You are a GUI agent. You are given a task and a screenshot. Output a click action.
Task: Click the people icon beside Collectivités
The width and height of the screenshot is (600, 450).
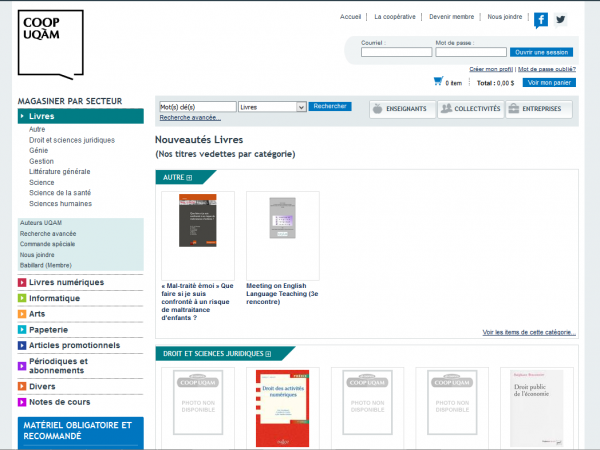point(446,109)
